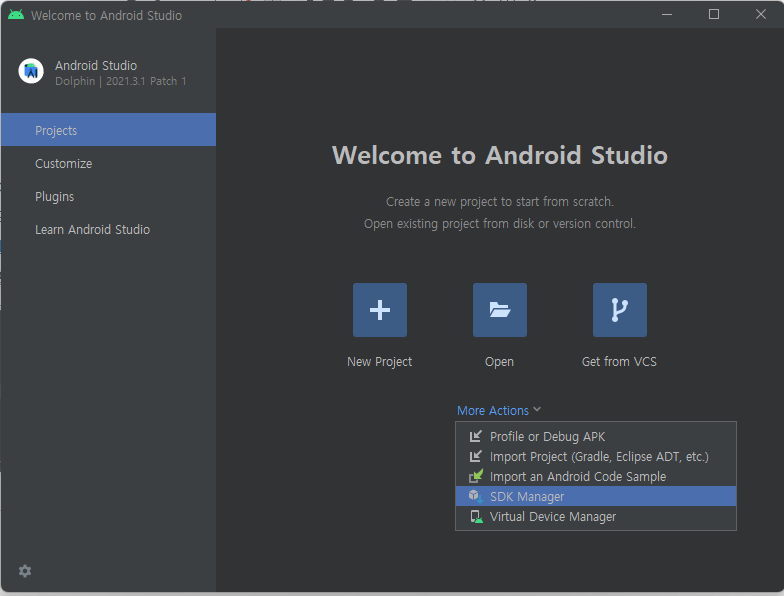
Task: Click the Get from VCS label
Action: click(620, 362)
